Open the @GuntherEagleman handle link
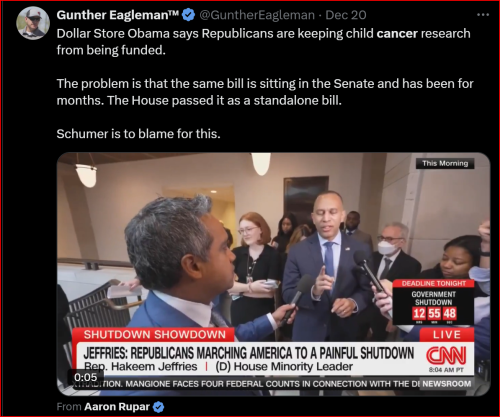This screenshot has height=417, width=500. click(257, 15)
